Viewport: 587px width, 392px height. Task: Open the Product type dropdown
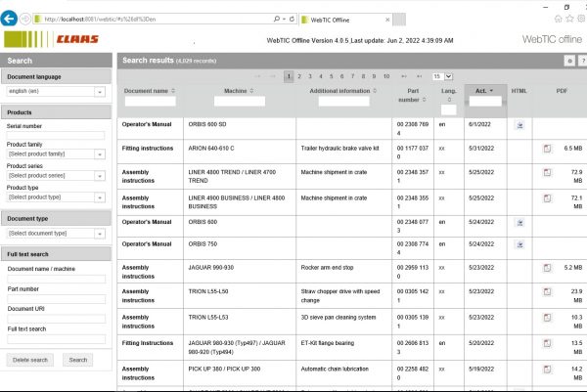100,197
